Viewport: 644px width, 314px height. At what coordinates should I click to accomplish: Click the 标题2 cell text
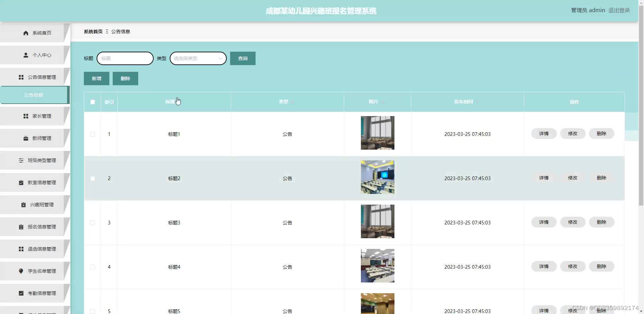point(174,178)
